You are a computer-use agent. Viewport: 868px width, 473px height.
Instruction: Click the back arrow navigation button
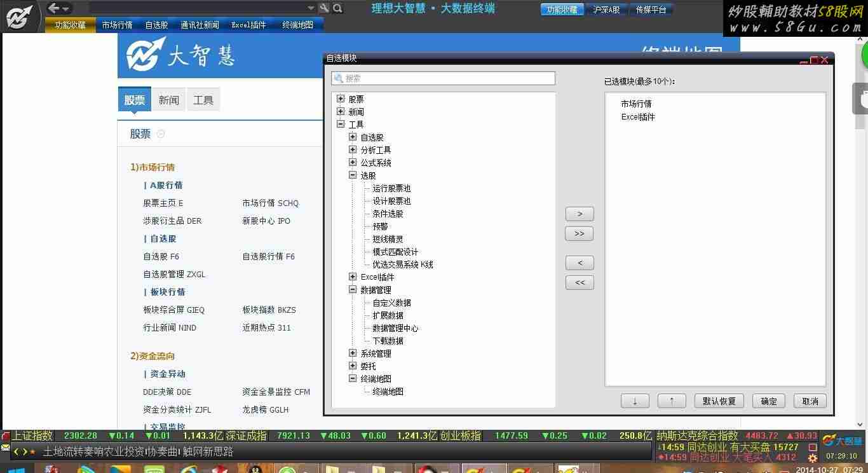click(54, 8)
